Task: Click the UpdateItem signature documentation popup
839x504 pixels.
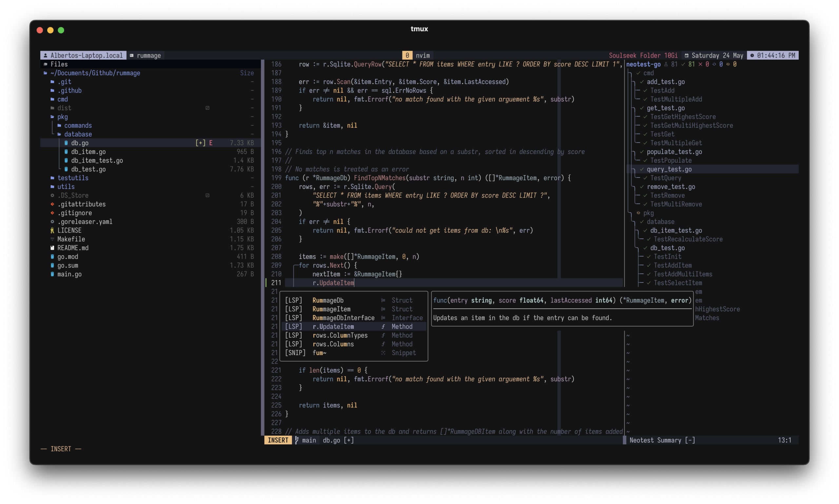Action: (562, 309)
